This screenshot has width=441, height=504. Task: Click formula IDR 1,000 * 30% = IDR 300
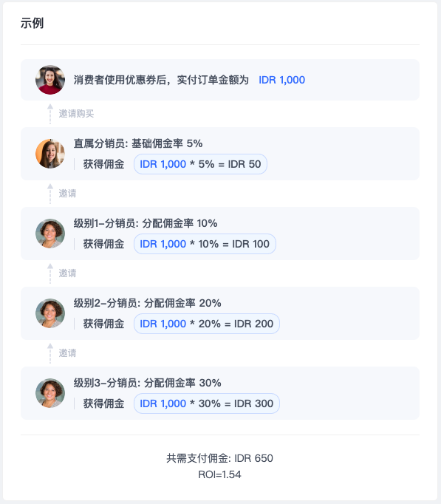(207, 403)
